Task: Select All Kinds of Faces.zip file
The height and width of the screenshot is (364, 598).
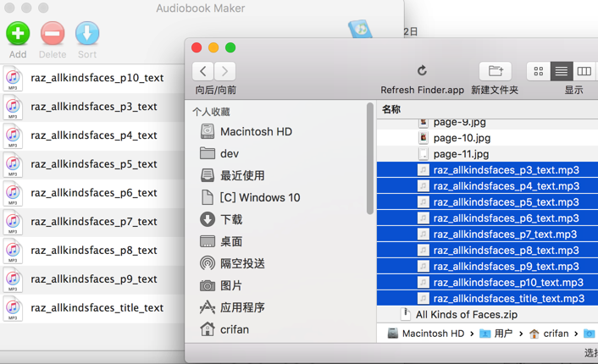Action: click(x=487, y=314)
